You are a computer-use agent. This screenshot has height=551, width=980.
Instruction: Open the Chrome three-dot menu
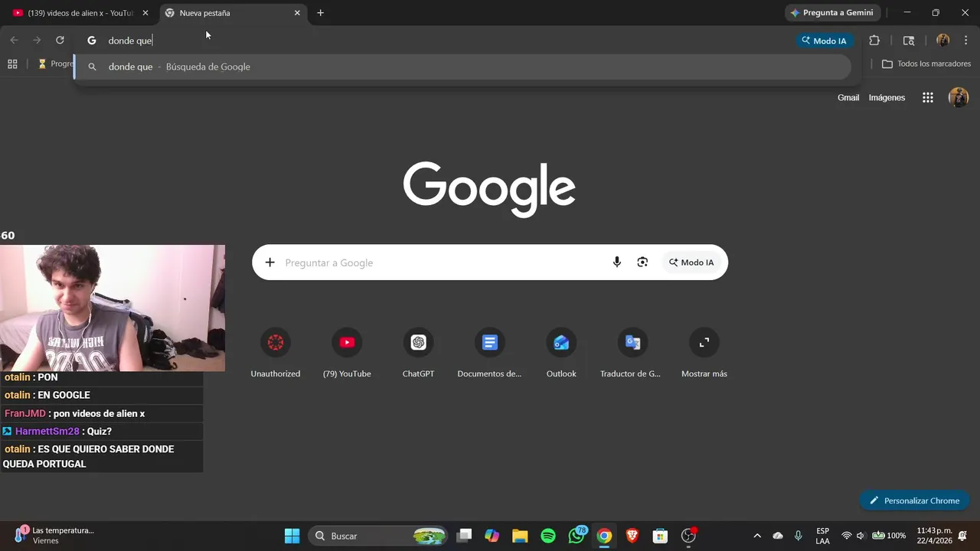point(965,41)
